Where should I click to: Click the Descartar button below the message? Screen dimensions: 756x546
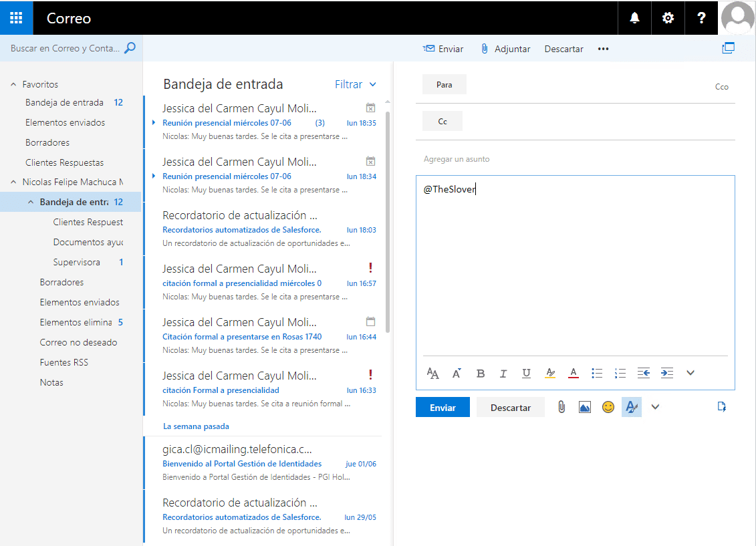(510, 408)
